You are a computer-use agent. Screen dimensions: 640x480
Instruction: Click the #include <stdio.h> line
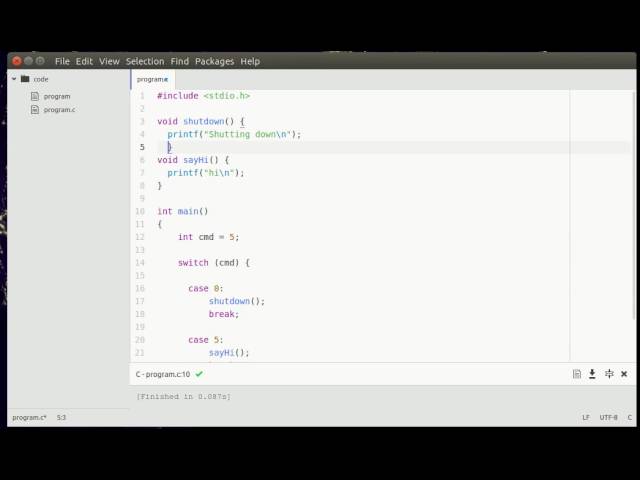[204, 96]
